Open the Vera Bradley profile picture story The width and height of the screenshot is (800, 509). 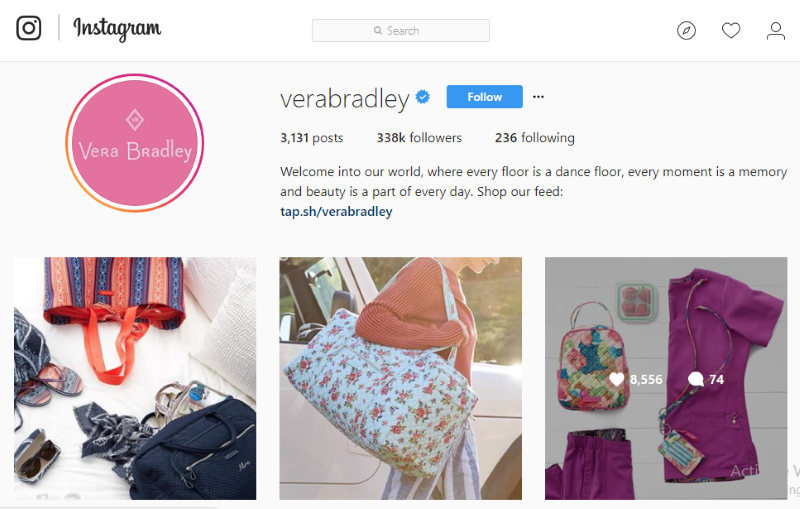(x=135, y=143)
